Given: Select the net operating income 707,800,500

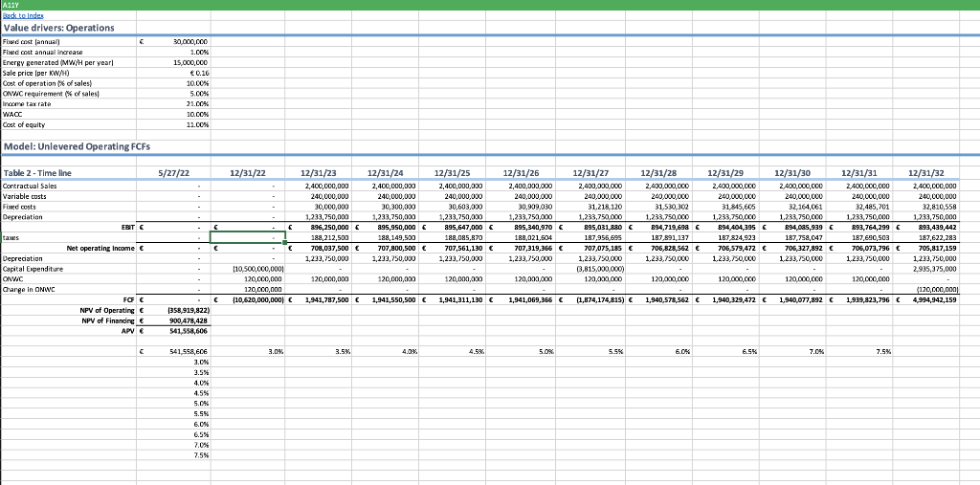Looking at the screenshot, I should (x=395, y=248).
